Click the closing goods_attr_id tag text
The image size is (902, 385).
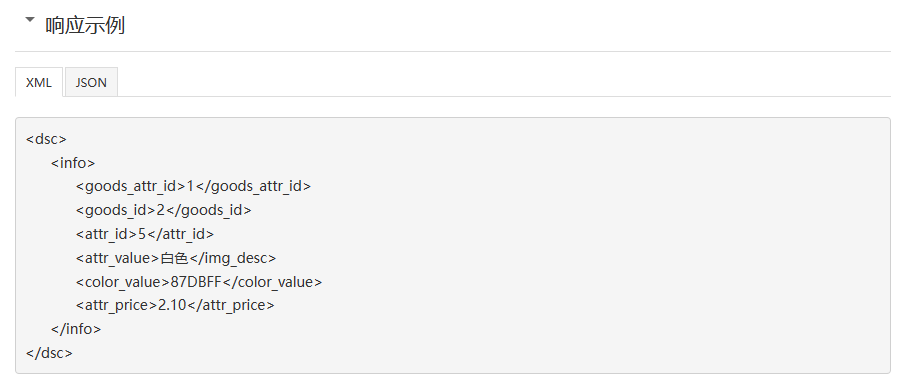tap(253, 186)
